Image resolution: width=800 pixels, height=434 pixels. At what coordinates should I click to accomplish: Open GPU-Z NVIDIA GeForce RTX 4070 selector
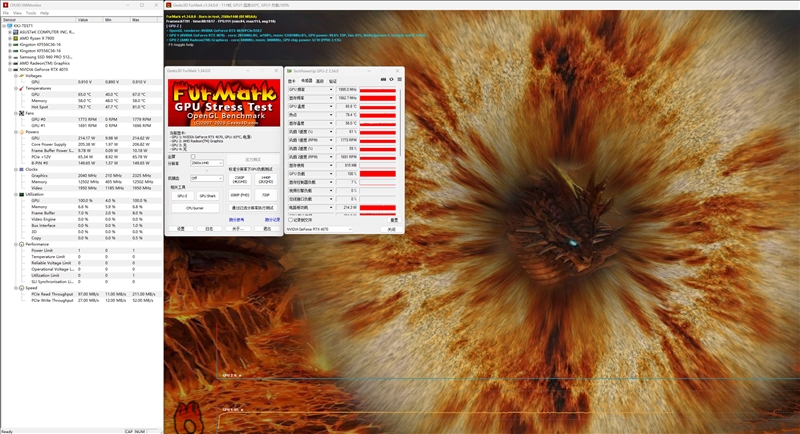click(x=319, y=229)
